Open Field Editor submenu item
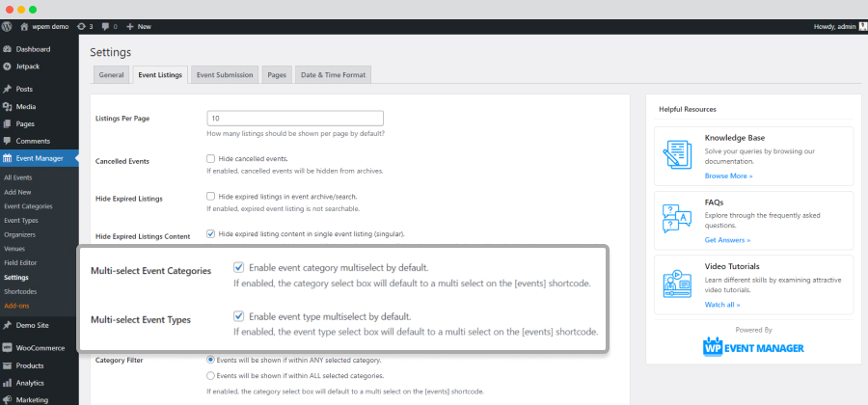This screenshot has width=868, height=405. click(20, 263)
